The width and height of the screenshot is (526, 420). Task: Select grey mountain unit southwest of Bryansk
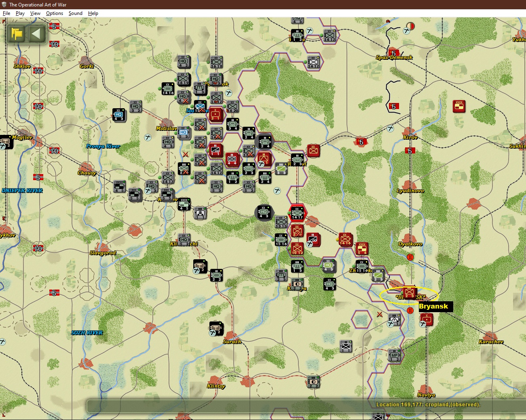point(394,319)
